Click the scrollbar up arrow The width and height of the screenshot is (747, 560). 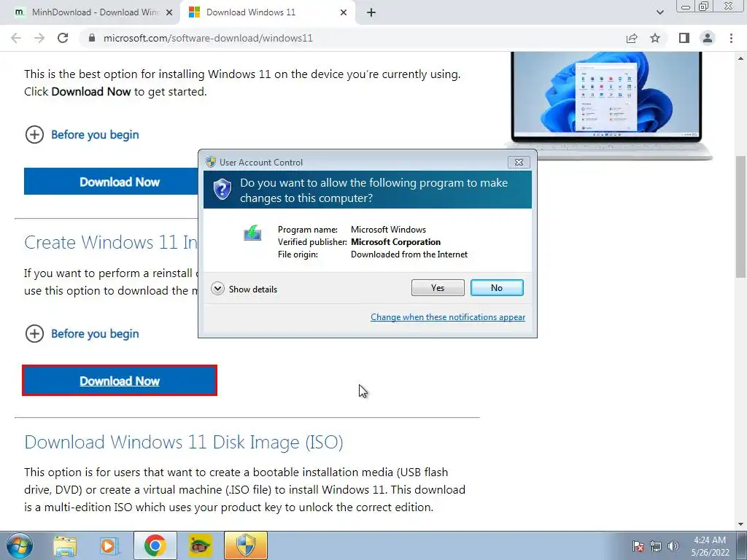(741, 58)
